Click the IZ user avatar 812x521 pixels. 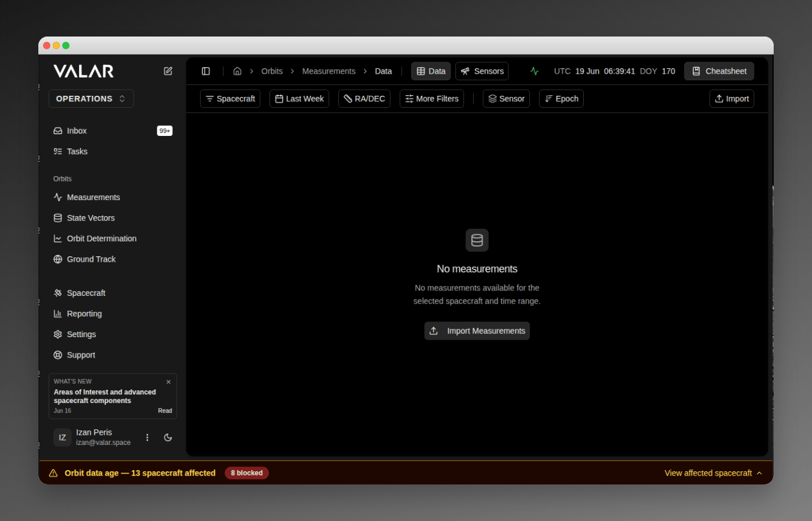click(62, 437)
